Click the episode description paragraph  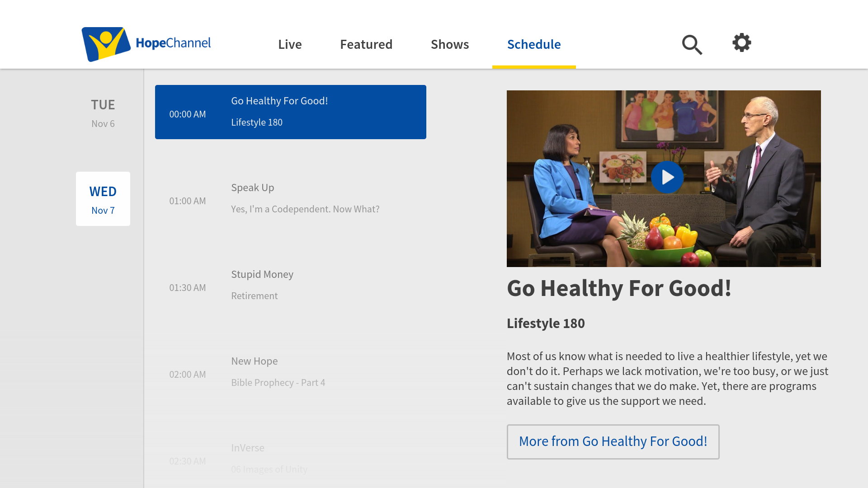tap(667, 379)
